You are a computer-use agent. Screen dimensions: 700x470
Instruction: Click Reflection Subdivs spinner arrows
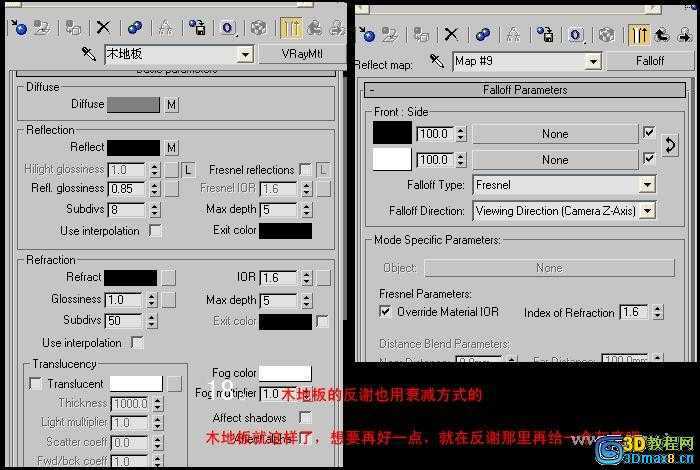[155, 210]
